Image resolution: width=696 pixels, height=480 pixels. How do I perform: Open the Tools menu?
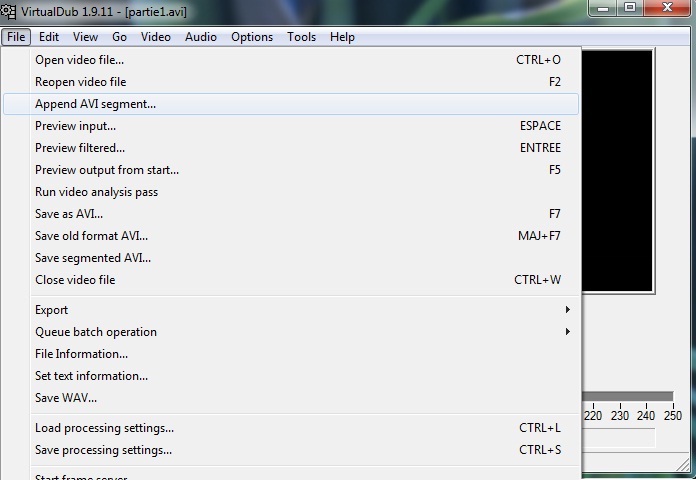[301, 37]
